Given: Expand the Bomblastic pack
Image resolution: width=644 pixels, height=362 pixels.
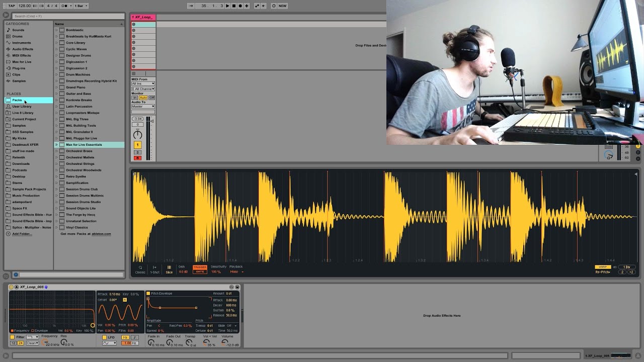Looking at the screenshot, I should (x=56, y=30).
